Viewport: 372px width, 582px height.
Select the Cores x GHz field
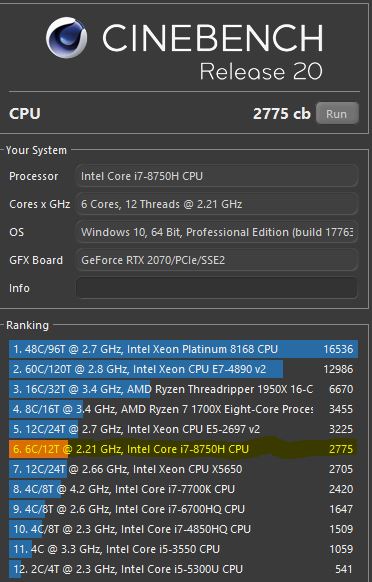click(x=217, y=204)
